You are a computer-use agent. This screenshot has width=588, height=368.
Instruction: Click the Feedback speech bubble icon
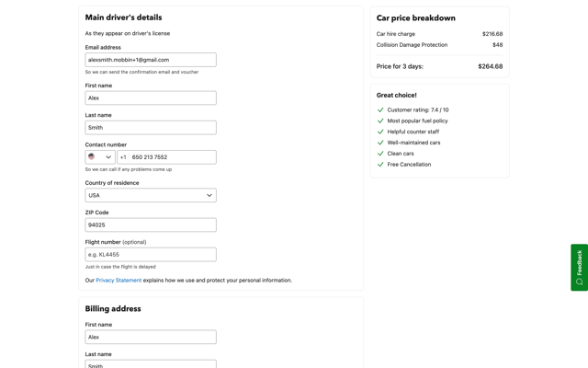click(x=580, y=282)
